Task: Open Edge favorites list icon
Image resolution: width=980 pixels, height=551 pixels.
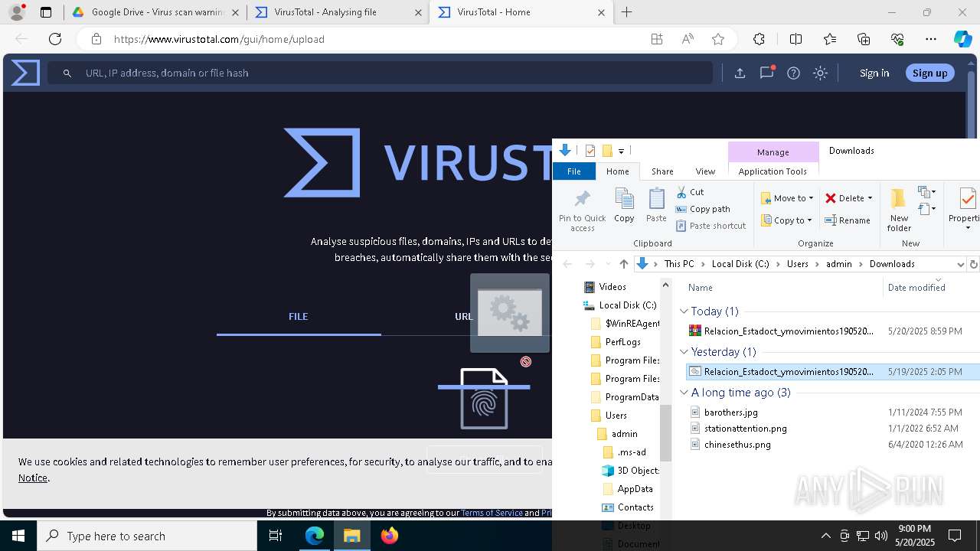Action: click(x=830, y=39)
